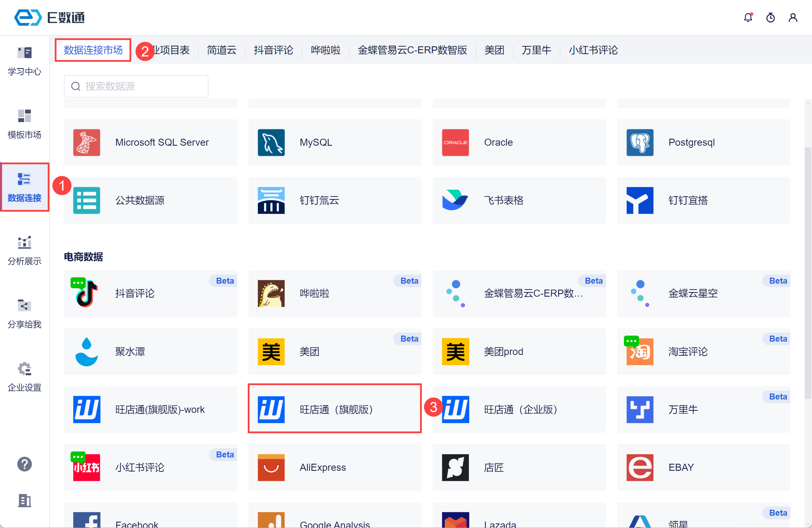Choose the Microsoft SQL Server data source
The image size is (812, 528).
pyautogui.click(x=151, y=142)
